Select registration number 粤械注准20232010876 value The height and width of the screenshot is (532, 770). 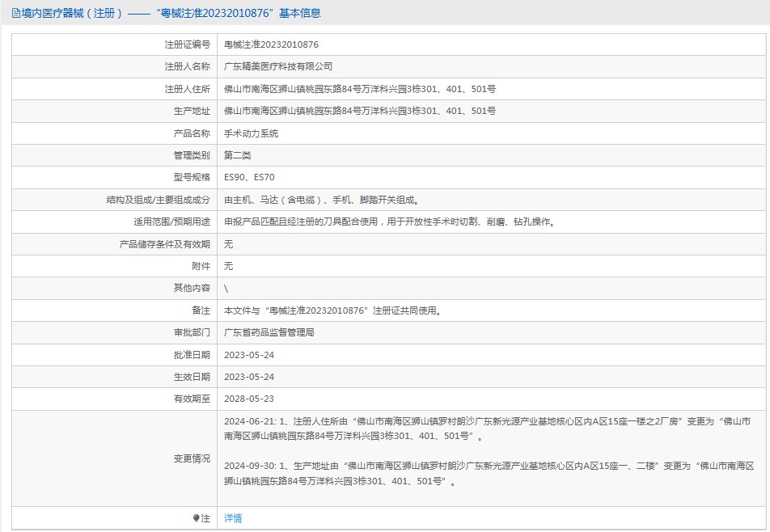(x=271, y=44)
